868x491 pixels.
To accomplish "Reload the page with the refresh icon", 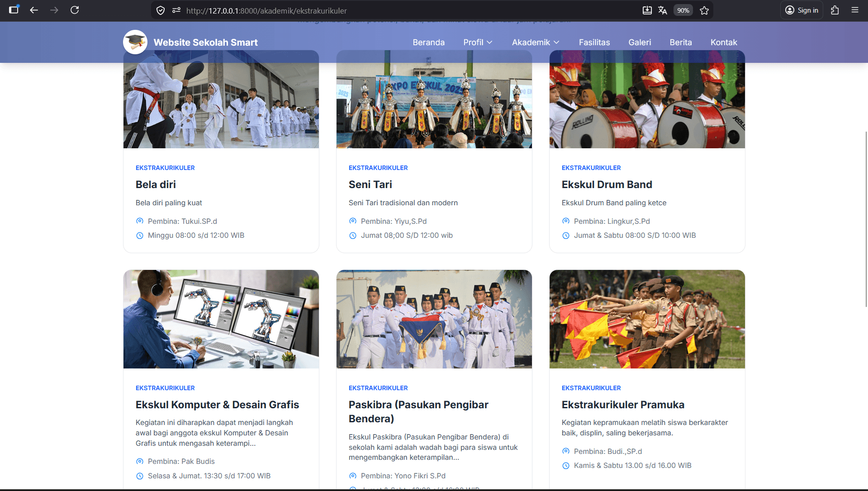I will tap(75, 10).
